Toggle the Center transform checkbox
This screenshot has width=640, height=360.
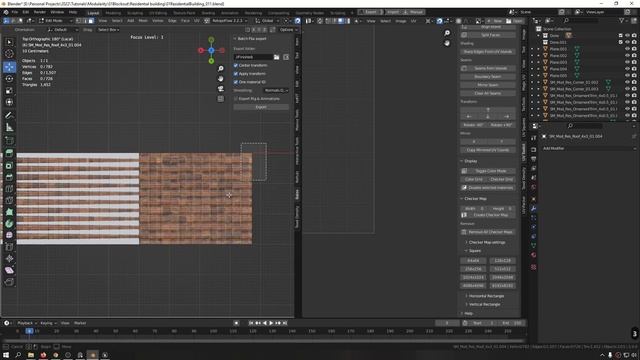pyautogui.click(x=236, y=65)
